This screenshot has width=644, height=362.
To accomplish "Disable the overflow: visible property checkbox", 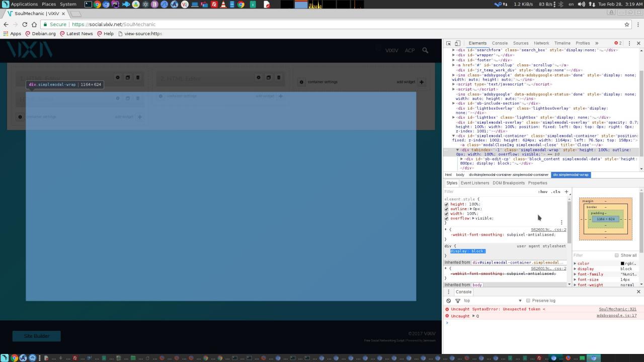I will pyautogui.click(x=446, y=218).
